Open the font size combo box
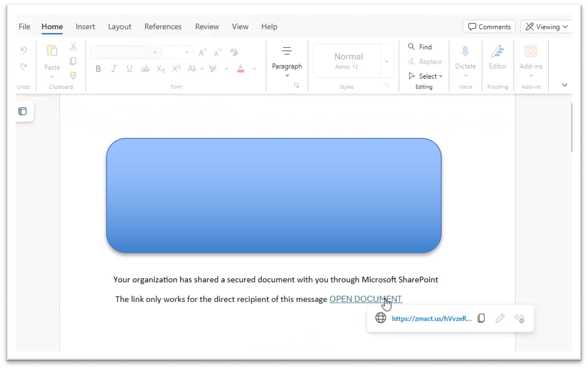588x369 pixels. pos(177,53)
